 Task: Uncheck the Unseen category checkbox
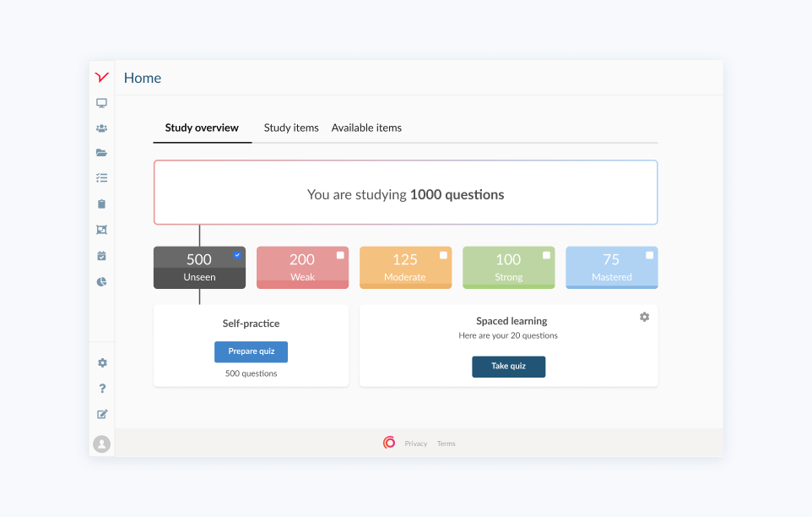click(x=237, y=254)
